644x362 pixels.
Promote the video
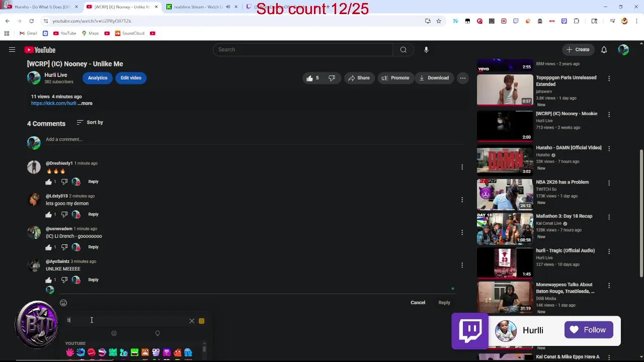[395, 78]
